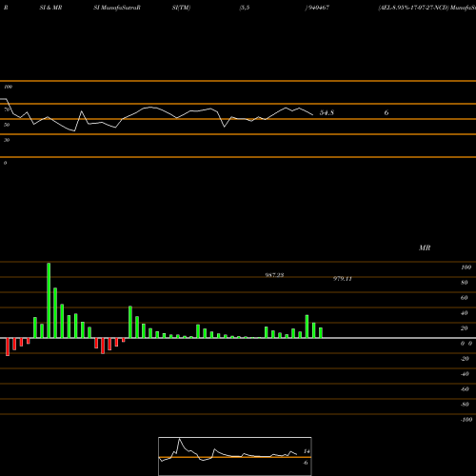476x476 pixels.
Task: Click the '-6' value in mini chart
Action: point(306,463)
